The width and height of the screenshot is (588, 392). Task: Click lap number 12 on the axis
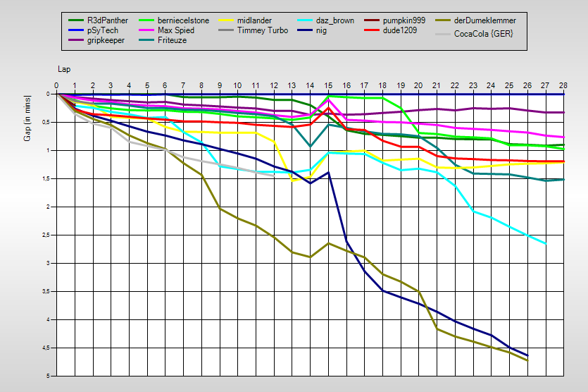pos(274,85)
